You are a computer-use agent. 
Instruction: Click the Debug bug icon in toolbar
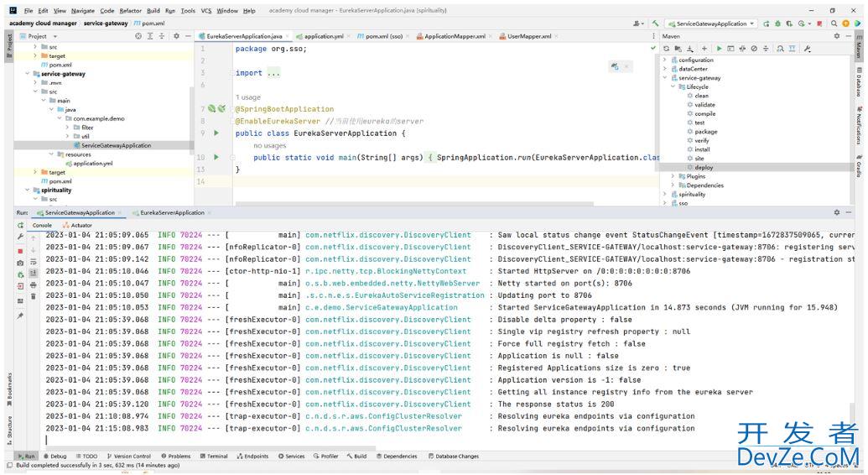click(x=777, y=23)
